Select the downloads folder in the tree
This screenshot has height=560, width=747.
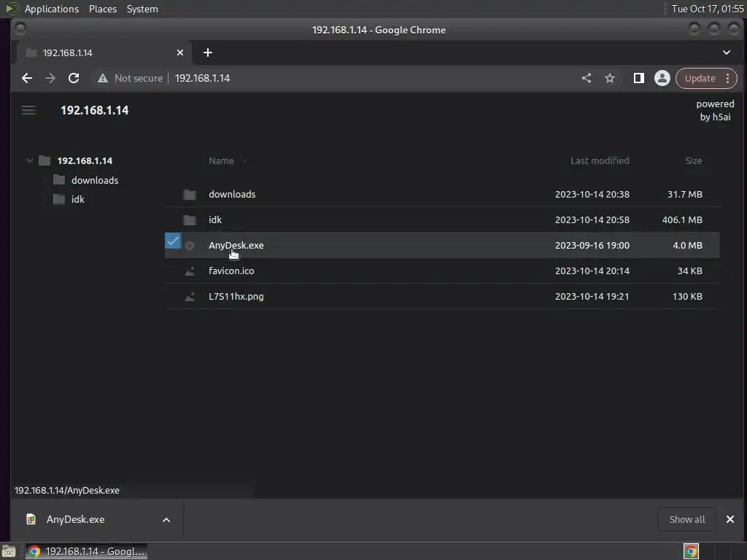pyautogui.click(x=95, y=180)
